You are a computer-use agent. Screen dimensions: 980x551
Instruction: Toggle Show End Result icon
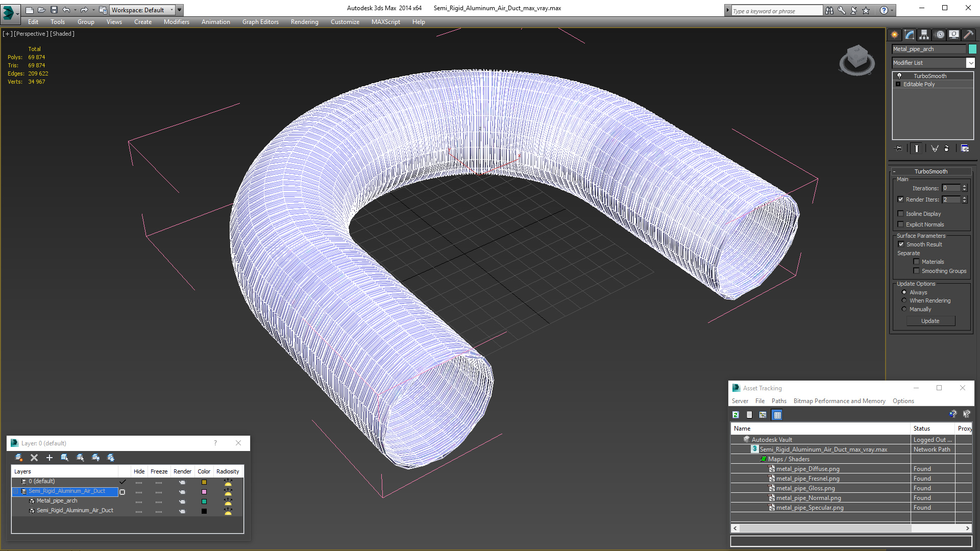[x=917, y=148]
